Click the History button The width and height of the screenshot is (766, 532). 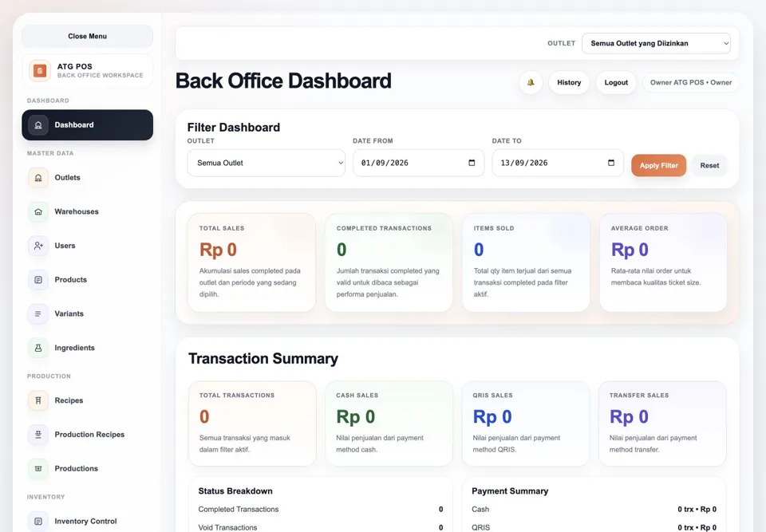tap(569, 83)
